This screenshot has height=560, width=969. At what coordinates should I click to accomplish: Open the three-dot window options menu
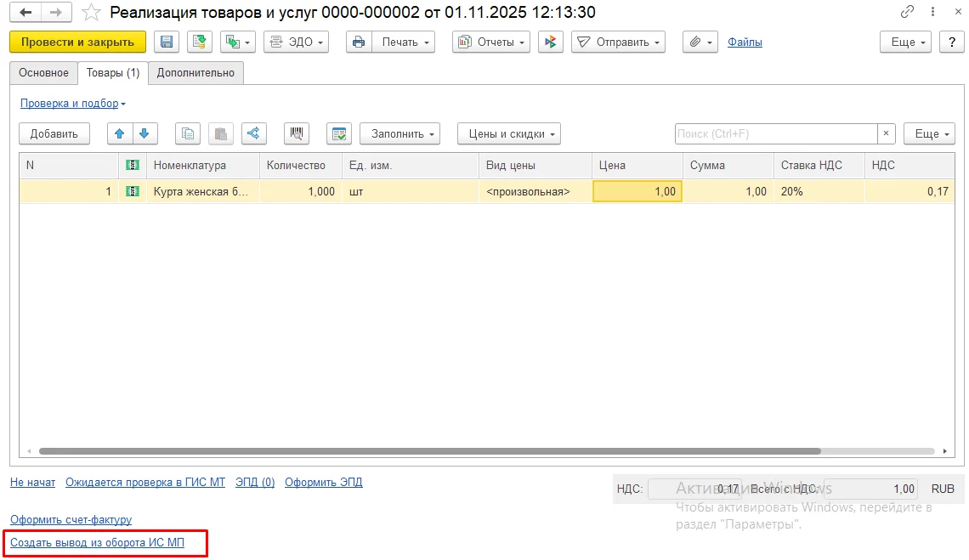coord(932,12)
